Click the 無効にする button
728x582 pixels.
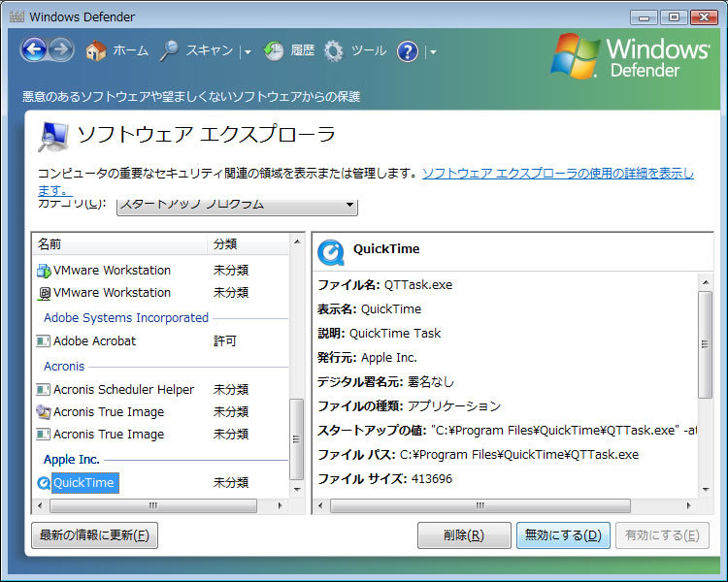pos(563,535)
